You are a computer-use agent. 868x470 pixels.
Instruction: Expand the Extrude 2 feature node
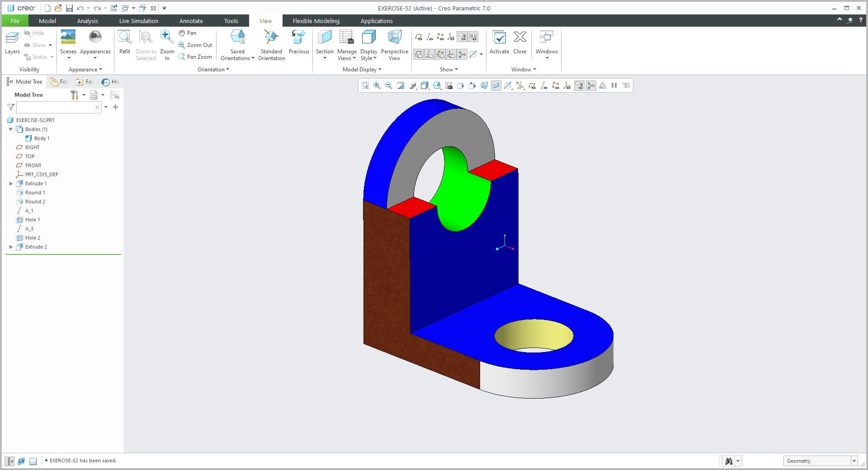pyautogui.click(x=11, y=247)
